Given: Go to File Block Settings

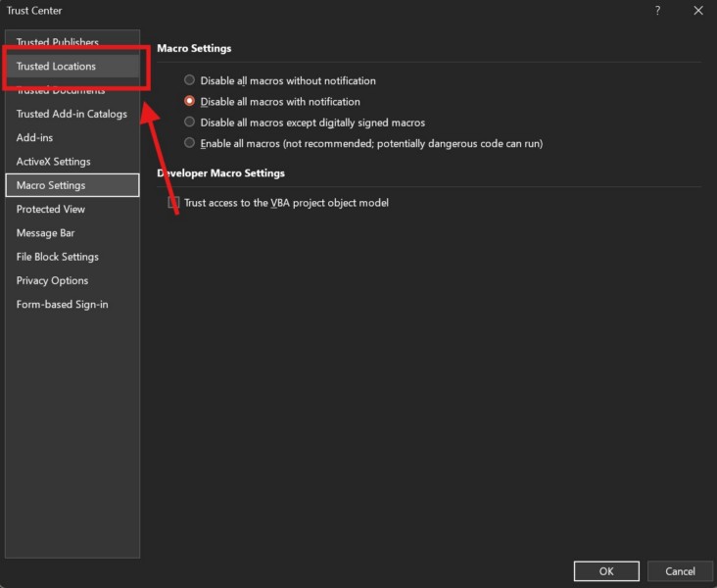Looking at the screenshot, I should (57, 257).
